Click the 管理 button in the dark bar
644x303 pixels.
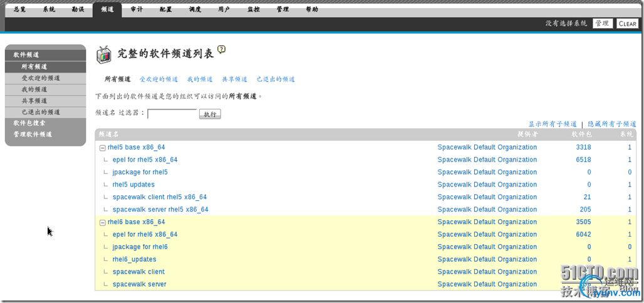tap(603, 23)
